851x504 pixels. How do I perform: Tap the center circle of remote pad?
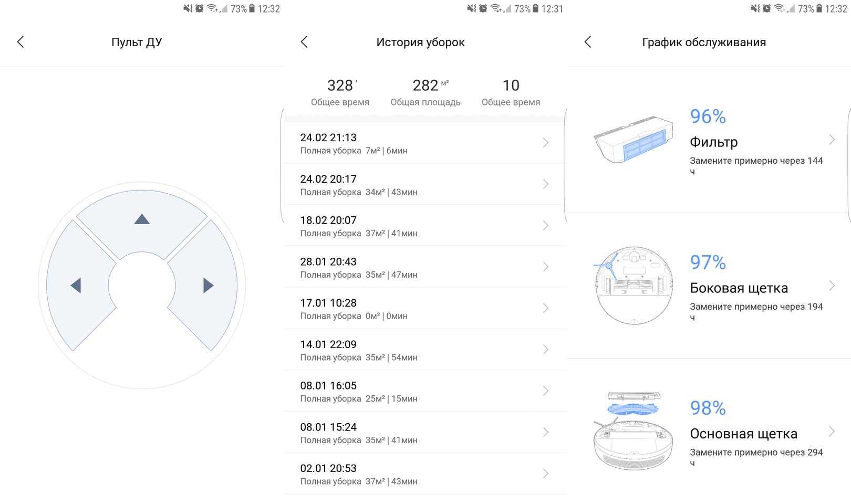[142, 286]
